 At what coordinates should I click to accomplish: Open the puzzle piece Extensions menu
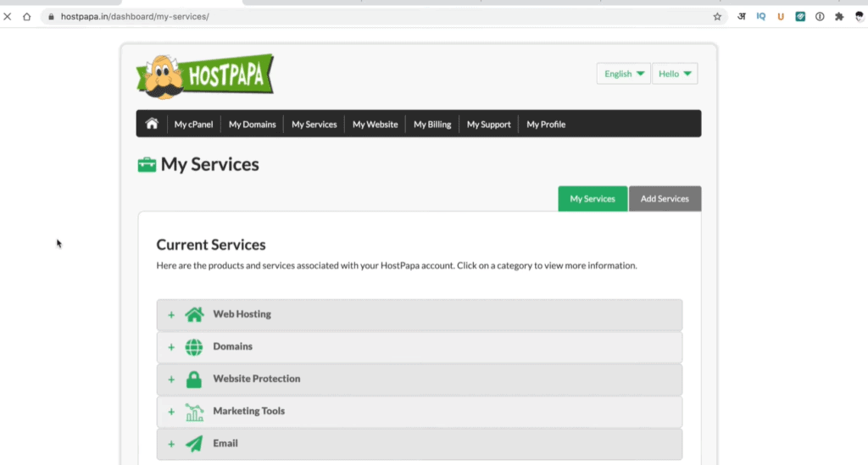pyautogui.click(x=839, y=17)
